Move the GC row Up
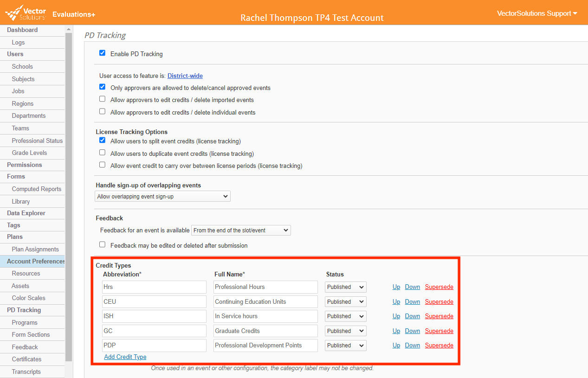 pos(396,331)
